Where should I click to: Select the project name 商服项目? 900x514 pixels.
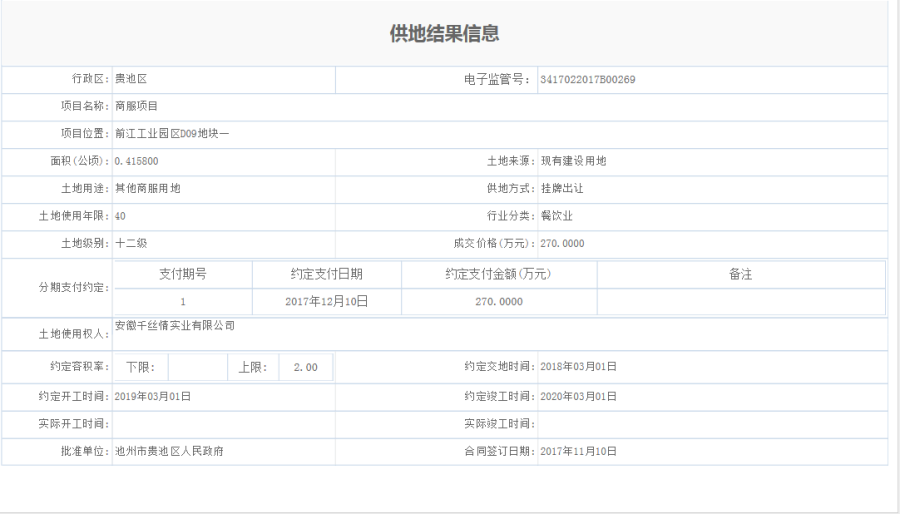click(x=137, y=106)
